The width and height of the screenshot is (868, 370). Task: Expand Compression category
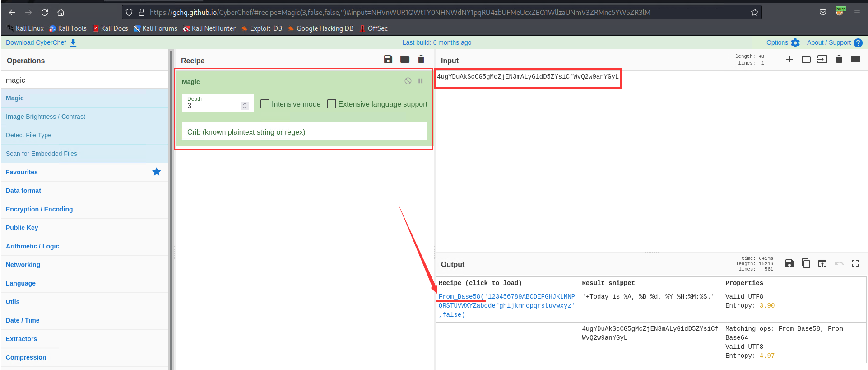[x=85, y=357]
